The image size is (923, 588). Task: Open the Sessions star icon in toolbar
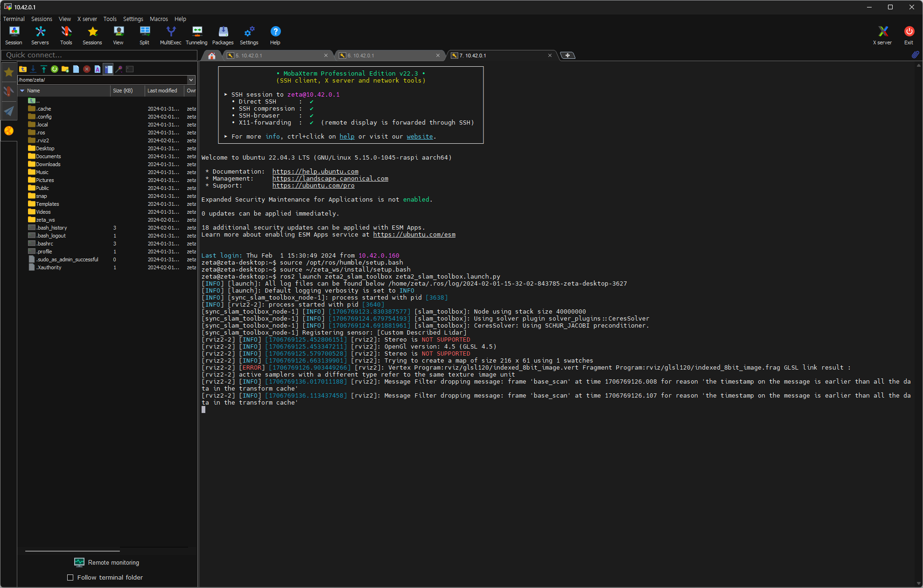point(92,35)
